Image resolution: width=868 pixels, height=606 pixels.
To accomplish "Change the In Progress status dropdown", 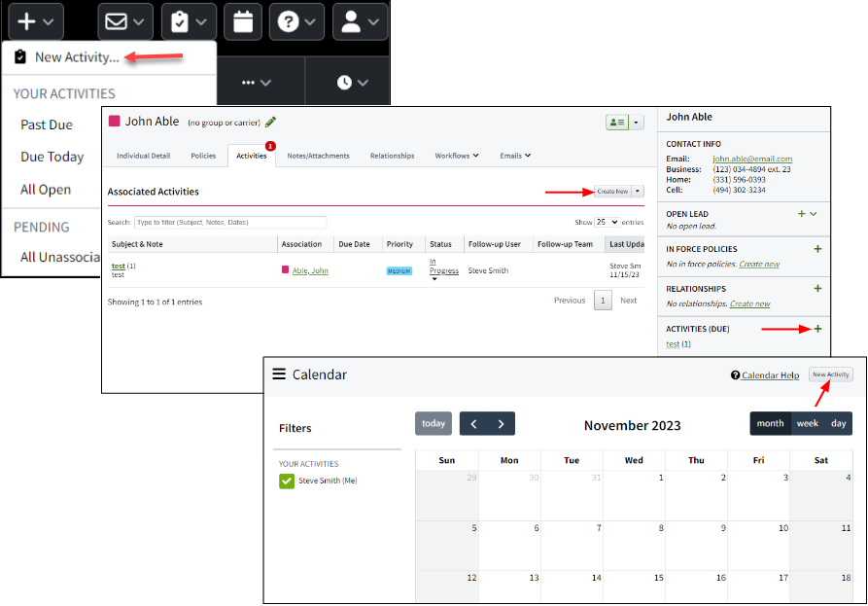I will click(x=444, y=268).
